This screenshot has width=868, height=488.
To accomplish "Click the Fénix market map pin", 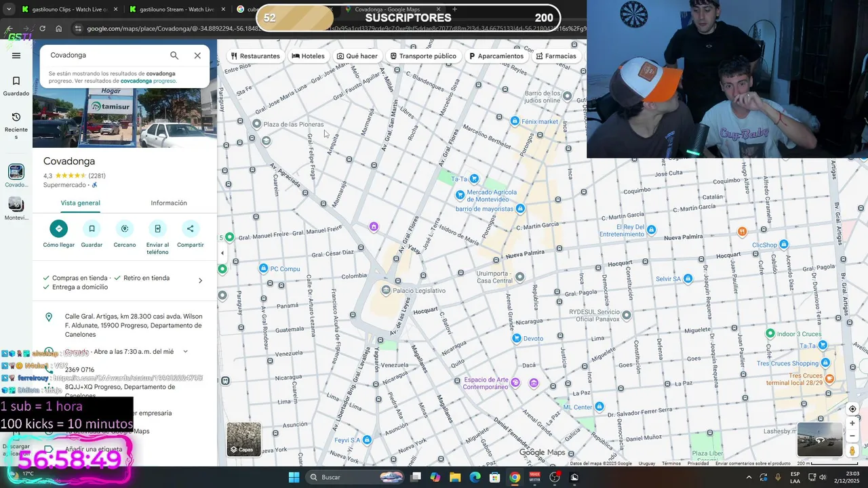I will (515, 121).
